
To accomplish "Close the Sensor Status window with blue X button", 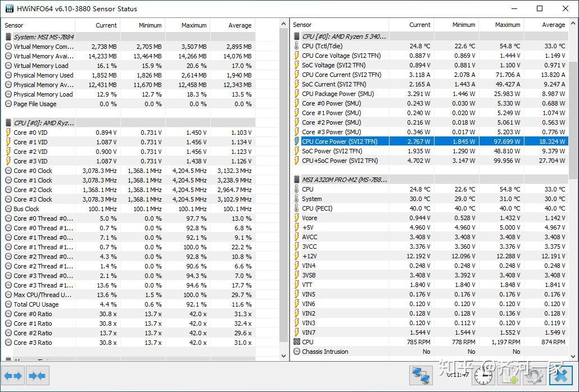I will click(561, 375).
